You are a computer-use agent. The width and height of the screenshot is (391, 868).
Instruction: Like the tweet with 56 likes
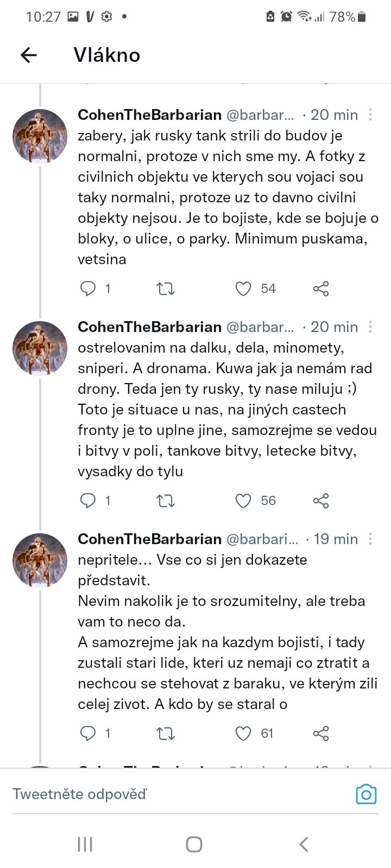pyautogui.click(x=243, y=501)
